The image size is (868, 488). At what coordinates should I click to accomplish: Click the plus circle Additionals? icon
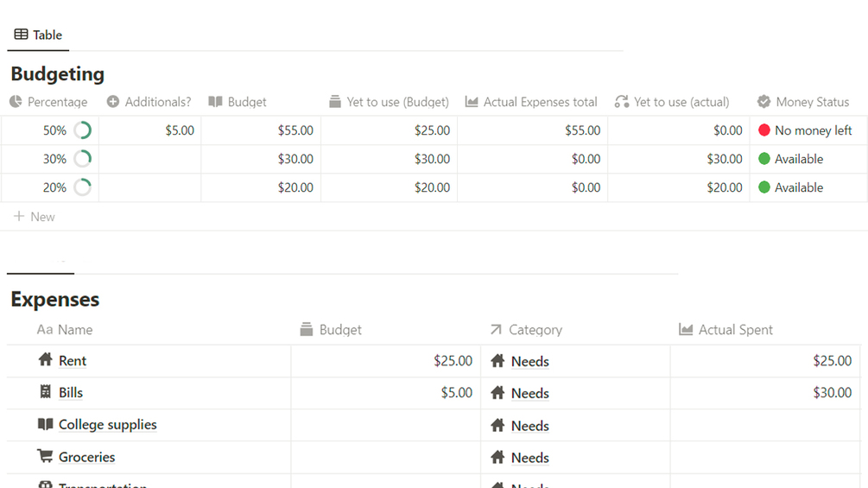(113, 102)
